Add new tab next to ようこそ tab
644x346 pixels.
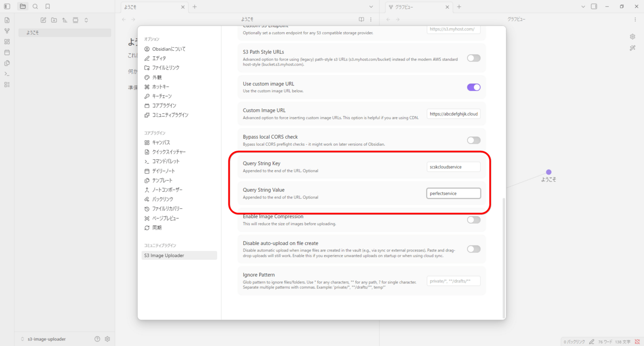(x=195, y=7)
